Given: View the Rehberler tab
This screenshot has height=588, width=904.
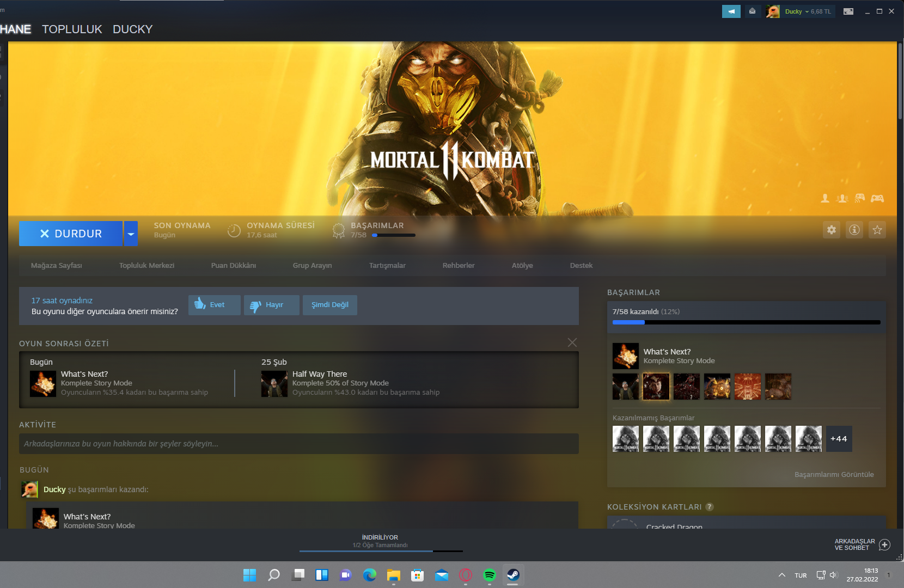Looking at the screenshot, I should [x=459, y=266].
